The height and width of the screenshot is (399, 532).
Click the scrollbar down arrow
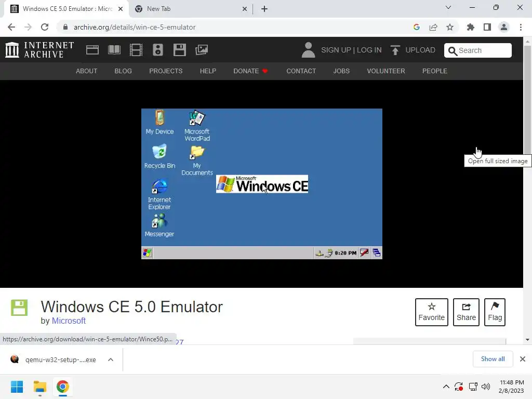click(527, 340)
